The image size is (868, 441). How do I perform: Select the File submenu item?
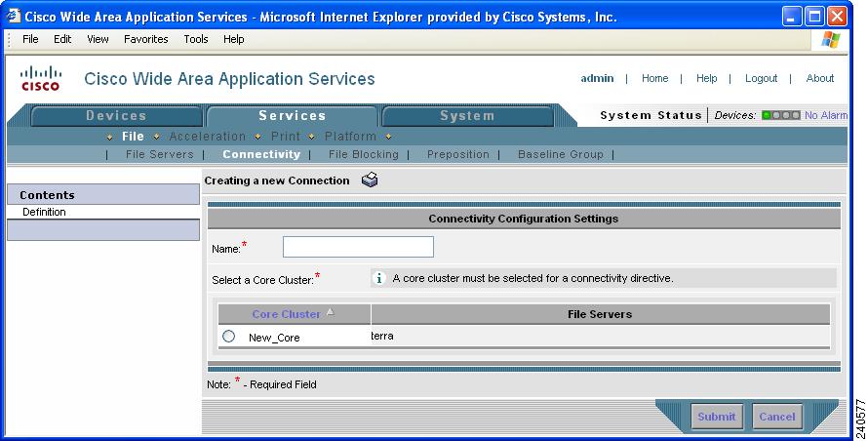(x=133, y=137)
